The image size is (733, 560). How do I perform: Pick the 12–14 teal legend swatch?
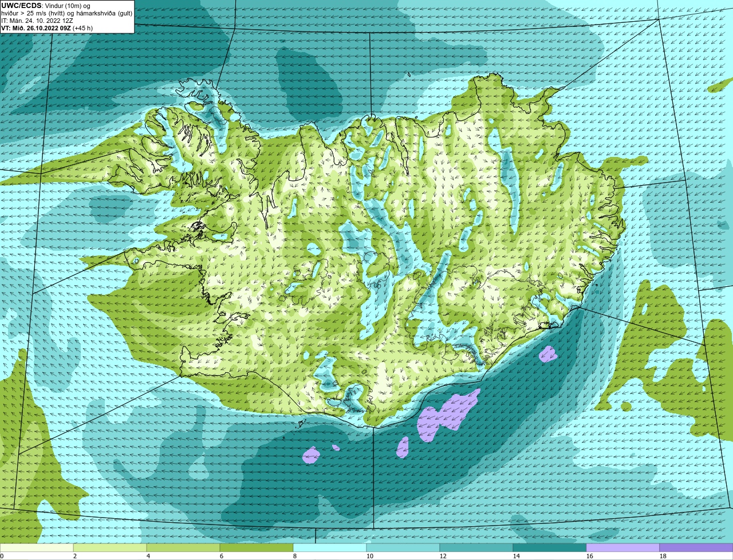tap(476, 548)
